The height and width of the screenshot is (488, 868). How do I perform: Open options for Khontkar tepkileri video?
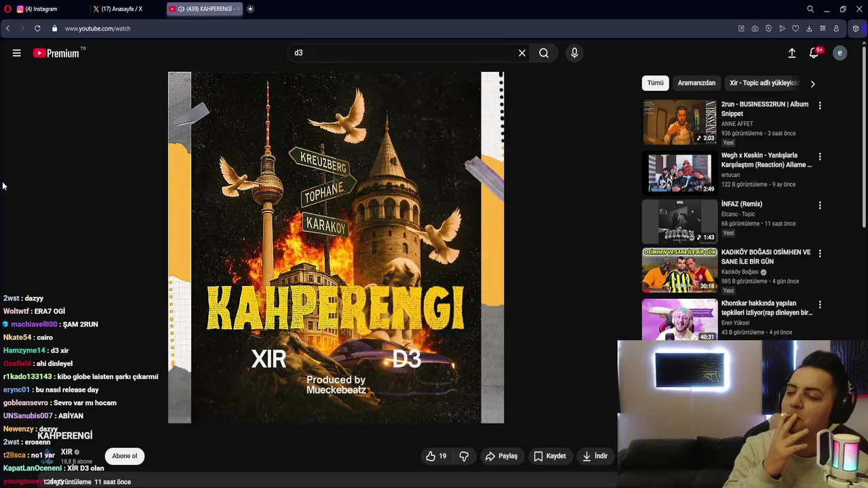point(820,305)
